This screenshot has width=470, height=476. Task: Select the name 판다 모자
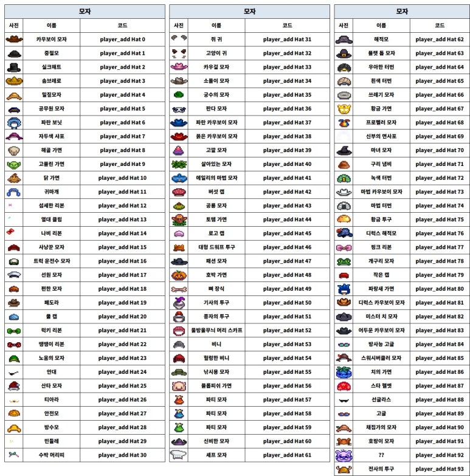[x=216, y=109]
